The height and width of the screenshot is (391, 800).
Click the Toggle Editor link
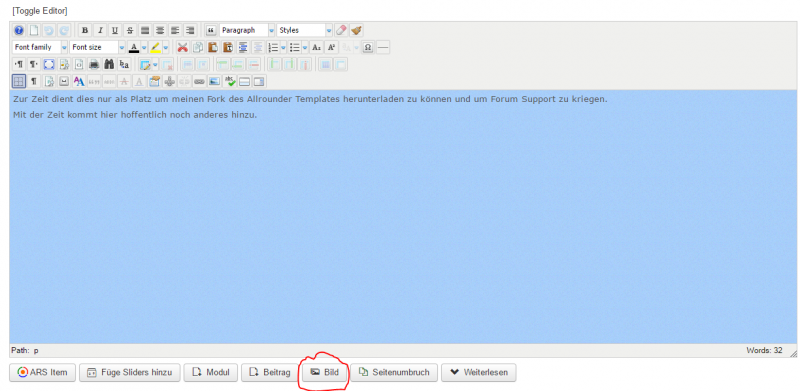(x=40, y=11)
